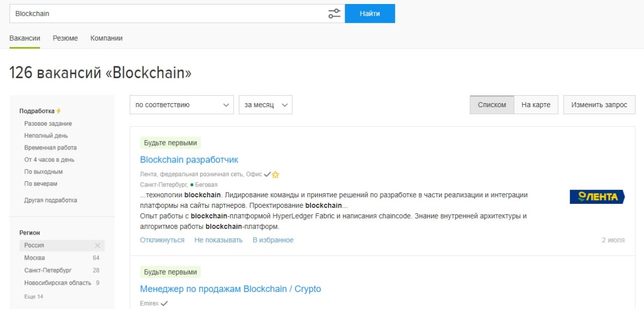
Task: Switch results to На карте view
Action: 536,105
